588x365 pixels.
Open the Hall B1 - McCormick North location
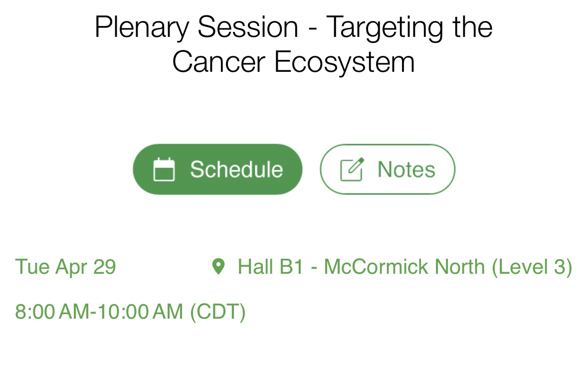404,266
